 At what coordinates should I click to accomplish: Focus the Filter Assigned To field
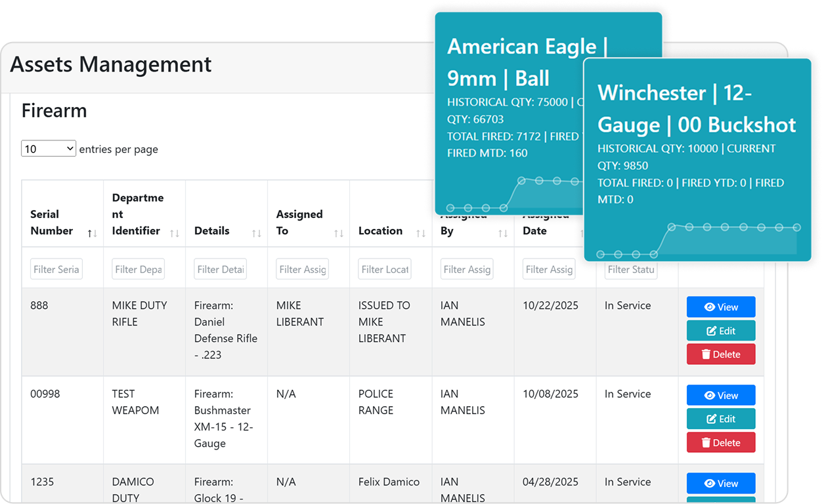(x=302, y=269)
